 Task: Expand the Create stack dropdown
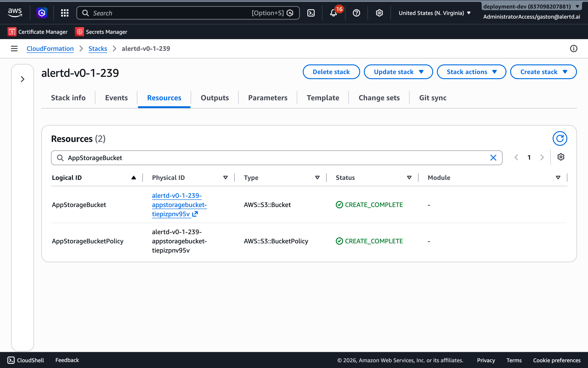click(543, 72)
